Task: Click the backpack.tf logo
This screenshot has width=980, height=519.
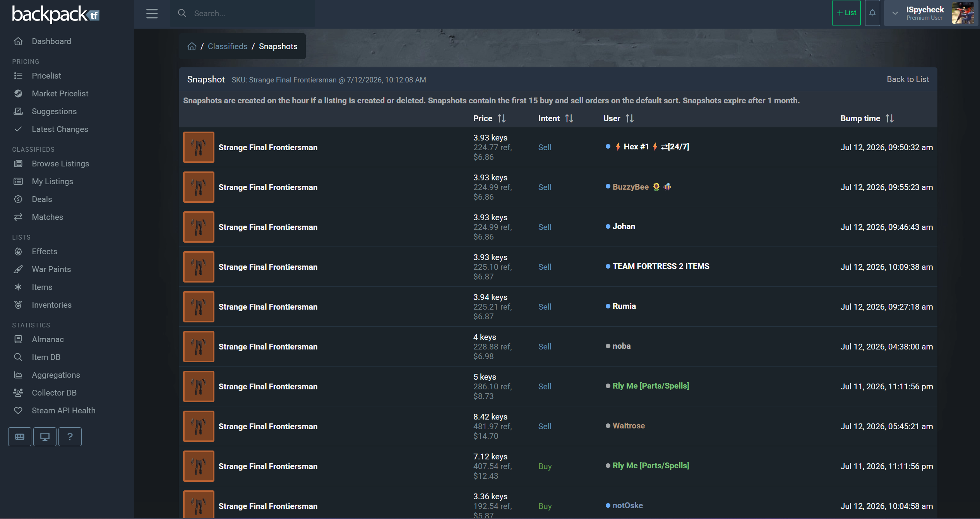Action: click(x=56, y=14)
